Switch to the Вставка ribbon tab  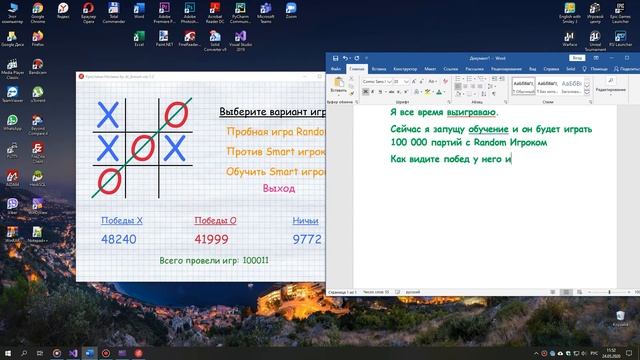379,69
